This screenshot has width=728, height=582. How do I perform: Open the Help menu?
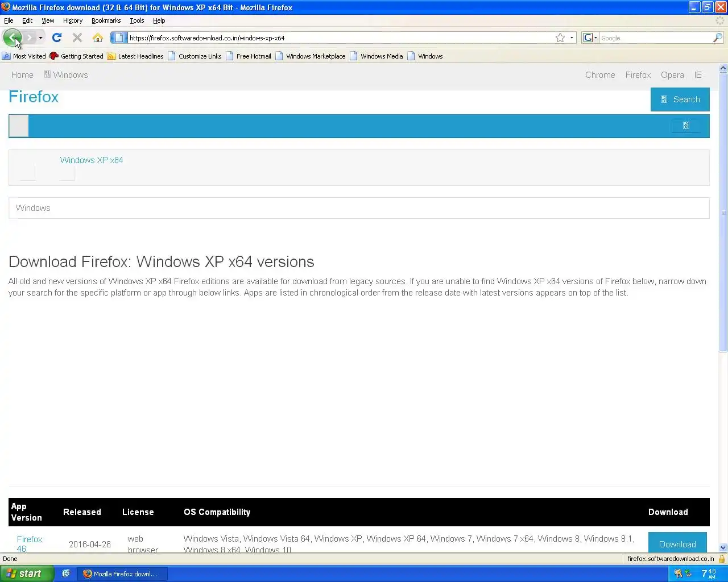click(x=159, y=20)
